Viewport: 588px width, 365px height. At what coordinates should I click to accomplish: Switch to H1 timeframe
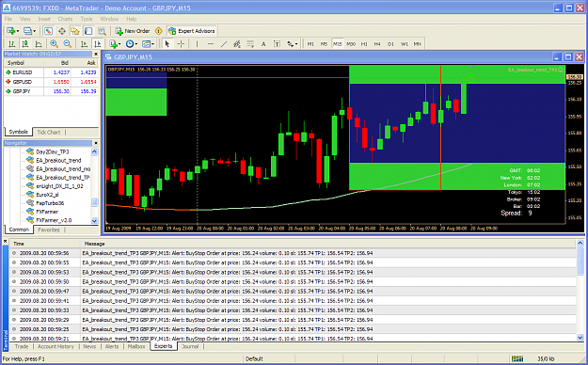coord(364,44)
